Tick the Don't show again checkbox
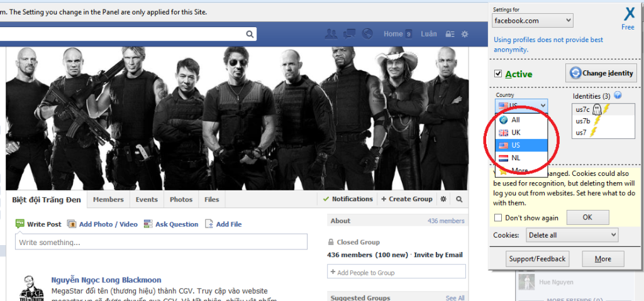 (498, 217)
